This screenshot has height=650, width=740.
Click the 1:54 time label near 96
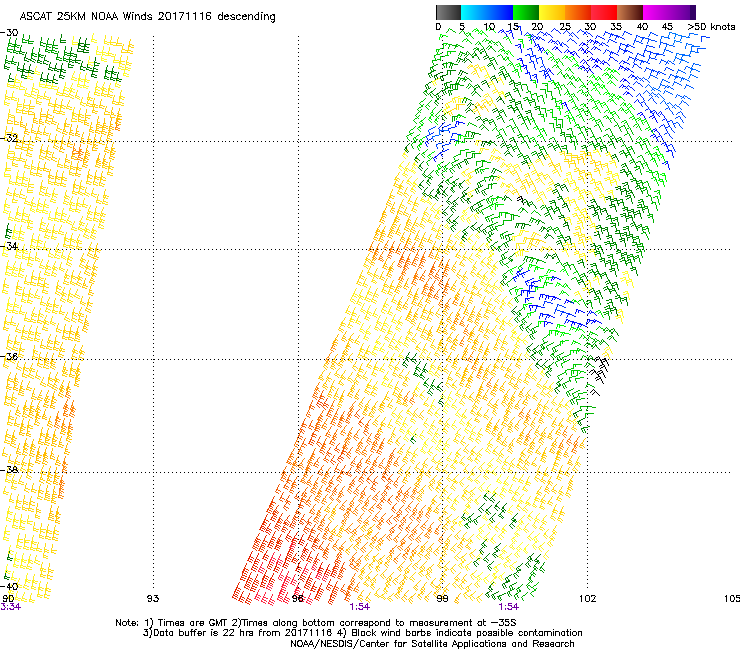click(x=360, y=607)
